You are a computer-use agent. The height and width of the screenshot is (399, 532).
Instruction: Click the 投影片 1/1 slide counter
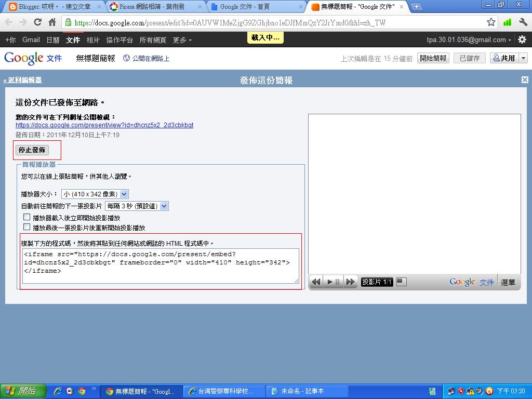click(x=377, y=282)
